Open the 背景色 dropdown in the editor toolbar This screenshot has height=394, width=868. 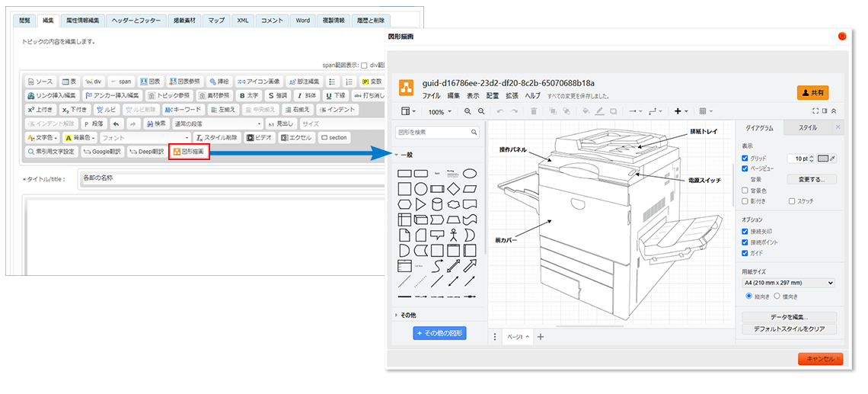[80, 137]
